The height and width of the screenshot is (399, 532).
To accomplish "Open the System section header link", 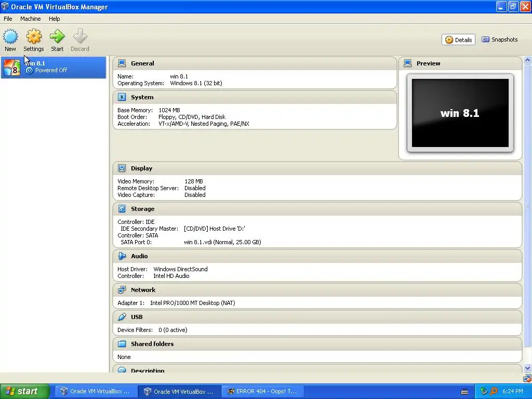I will [142, 97].
